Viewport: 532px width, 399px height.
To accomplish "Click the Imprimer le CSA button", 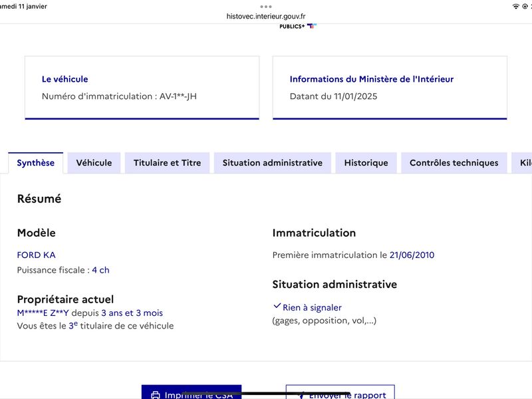I will pos(192,392).
